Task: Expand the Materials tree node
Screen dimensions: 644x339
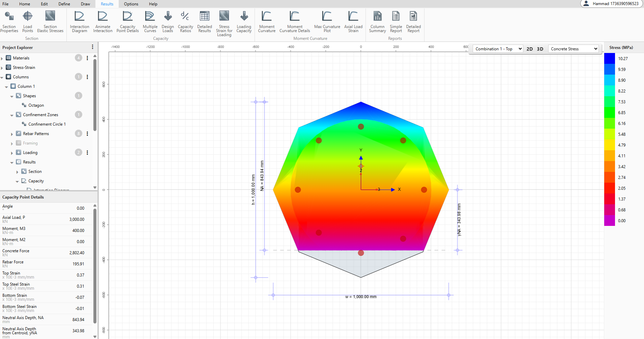Action: click(x=2, y=58)
